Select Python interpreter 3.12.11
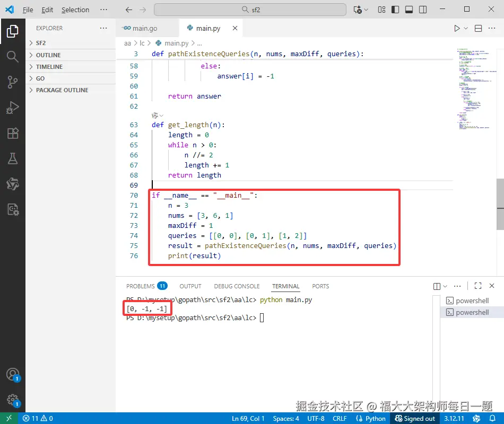The width and height of the screenshot is (504, 424). [x=454, y=418]
